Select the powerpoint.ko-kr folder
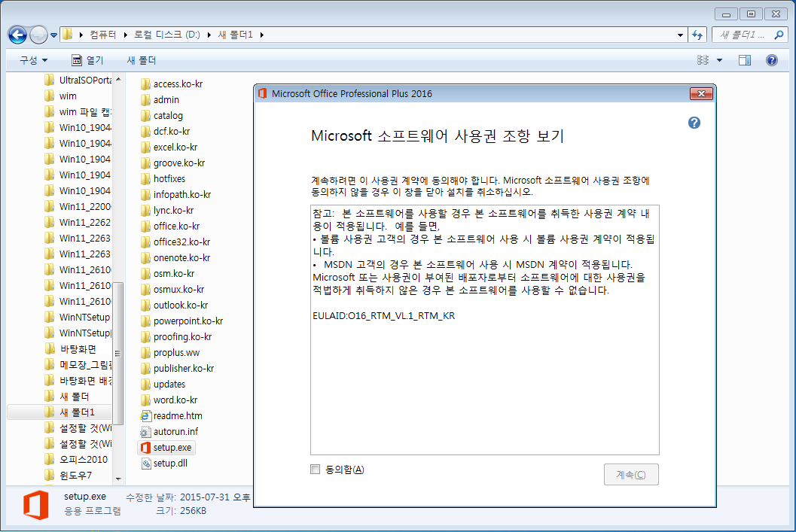The width and height of the screenshot is (796, 532). tap(182, 321)
